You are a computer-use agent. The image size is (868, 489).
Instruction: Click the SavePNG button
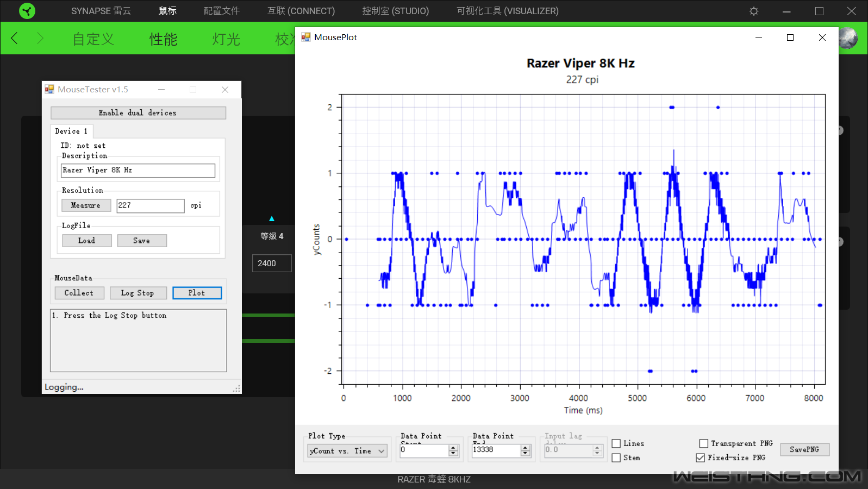805,449
